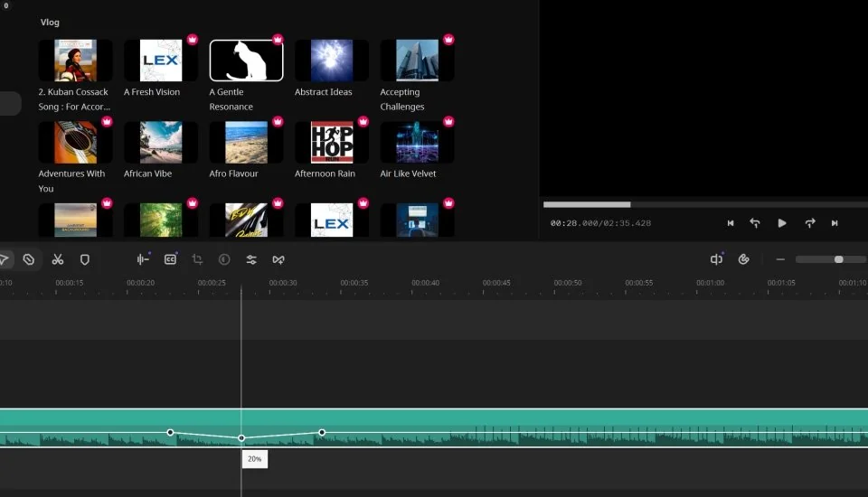Select the African Vibe music thumbnail

(x=161, y=143)
